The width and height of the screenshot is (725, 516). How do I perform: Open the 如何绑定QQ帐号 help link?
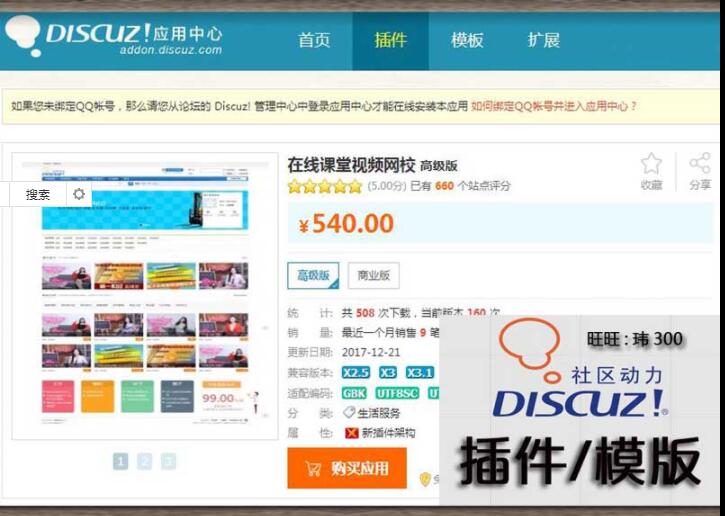(x=553, y=106)
